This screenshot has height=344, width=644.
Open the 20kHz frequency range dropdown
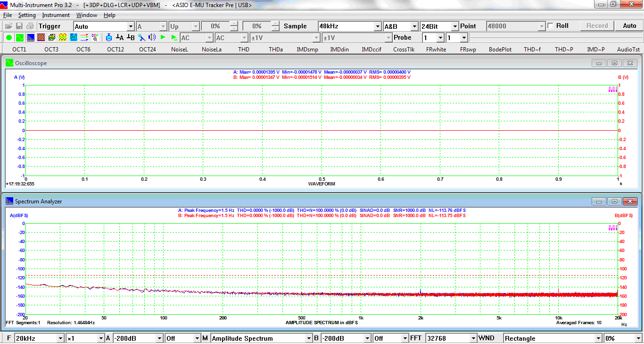60,338
